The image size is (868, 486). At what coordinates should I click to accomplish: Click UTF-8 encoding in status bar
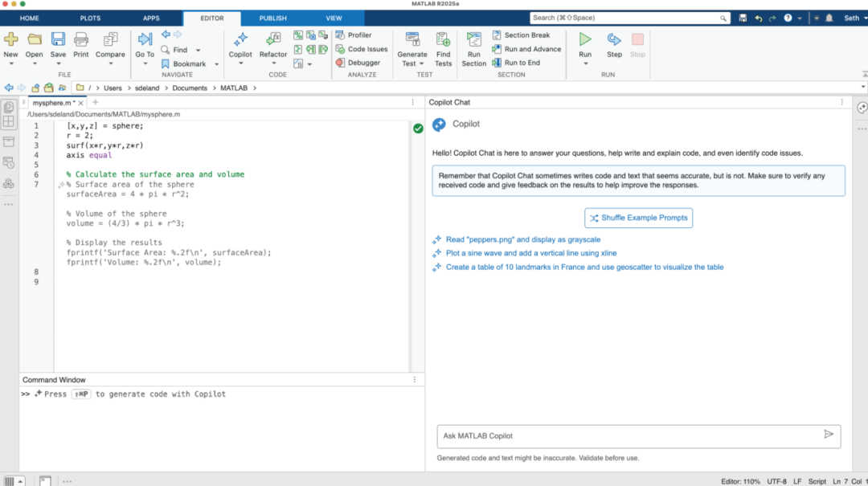pos(776,481)
